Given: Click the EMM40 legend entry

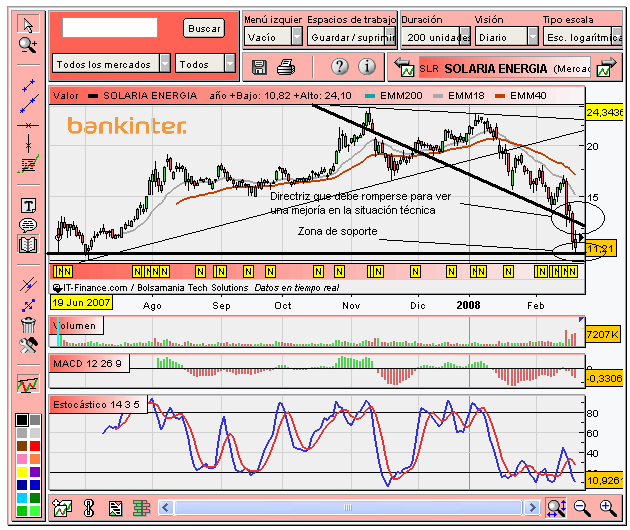Looking at the screenshot, I should point(521,96).
